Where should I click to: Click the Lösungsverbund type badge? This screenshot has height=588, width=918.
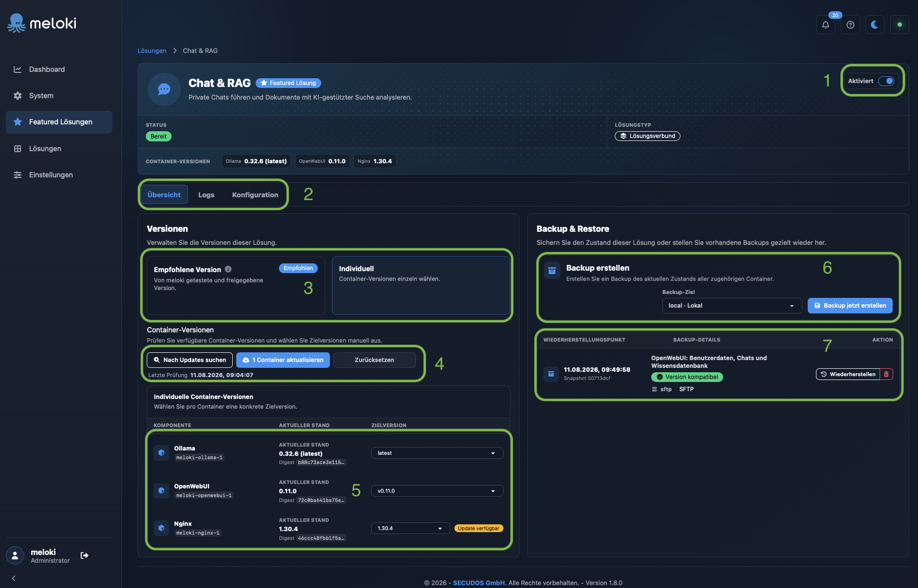647,136
